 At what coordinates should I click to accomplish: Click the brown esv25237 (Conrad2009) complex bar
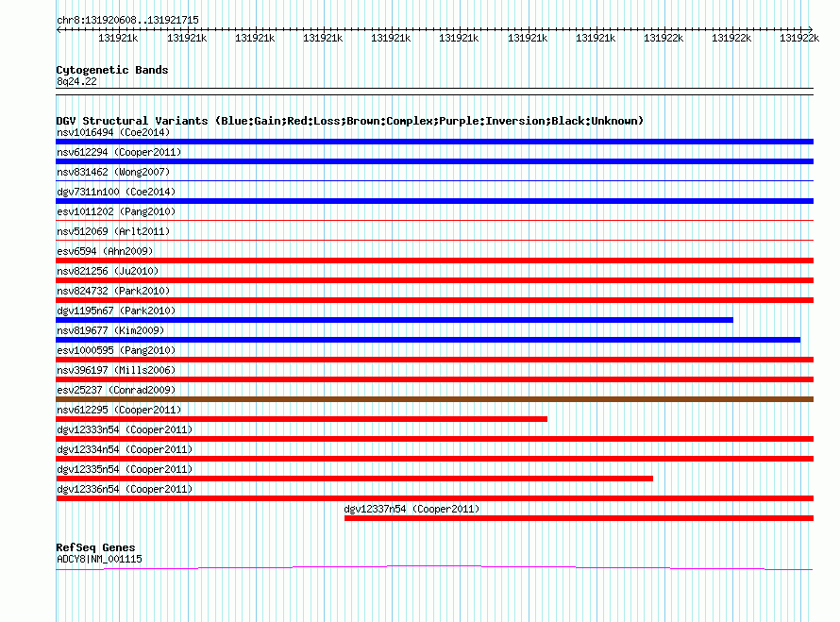pos(434,399)
